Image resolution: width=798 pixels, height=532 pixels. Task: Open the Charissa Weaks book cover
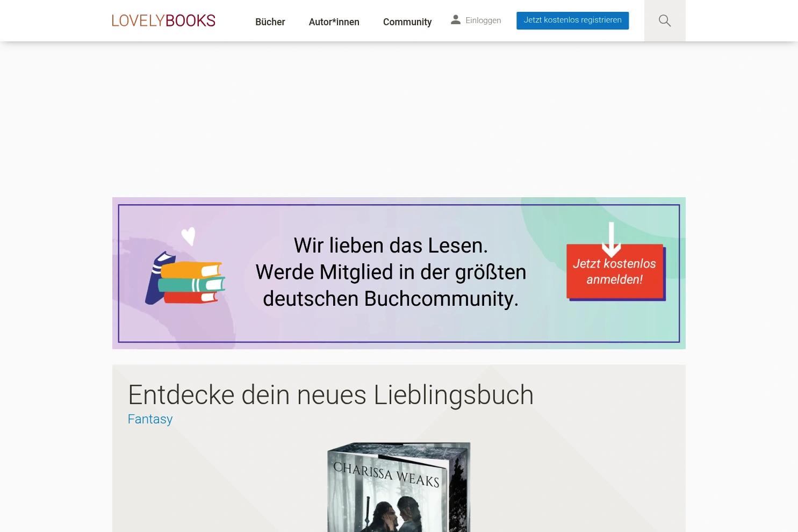(x=399, y=487)
